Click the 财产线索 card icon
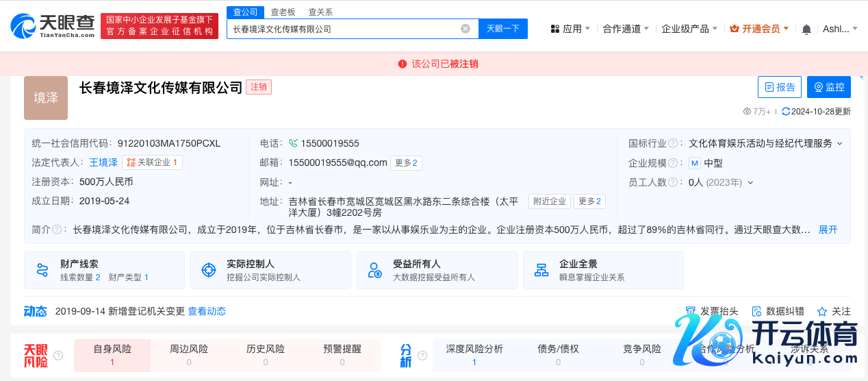This screenshot has width=868, height=381. (42, 270)
